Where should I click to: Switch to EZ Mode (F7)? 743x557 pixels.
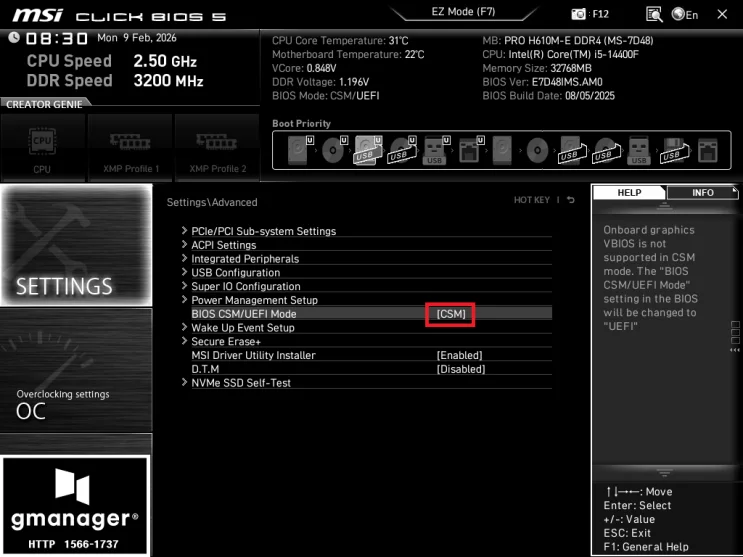click(463, 12)
